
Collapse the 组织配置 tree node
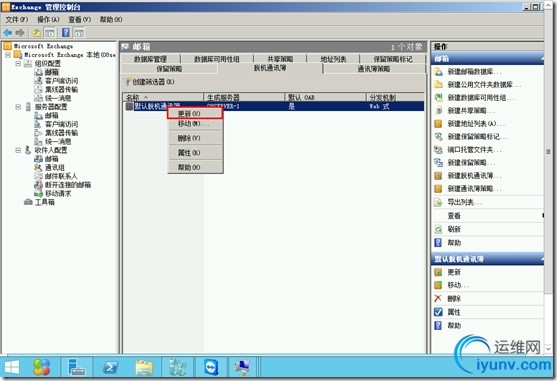pos(18,64)
